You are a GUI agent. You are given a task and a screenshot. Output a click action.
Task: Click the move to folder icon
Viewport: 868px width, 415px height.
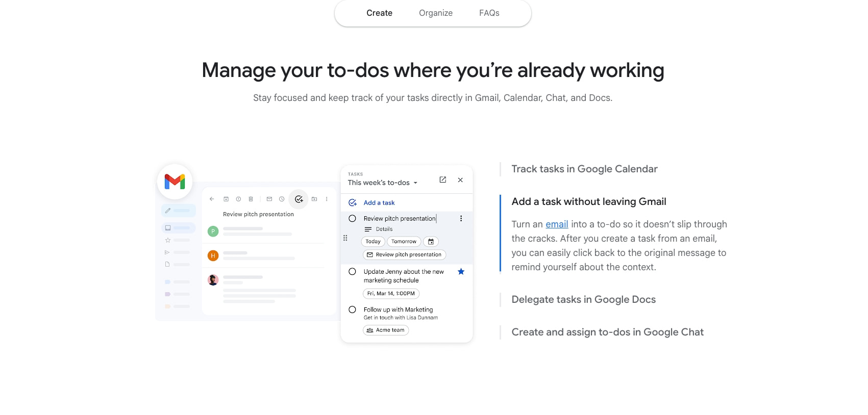[x=314, y=199]
